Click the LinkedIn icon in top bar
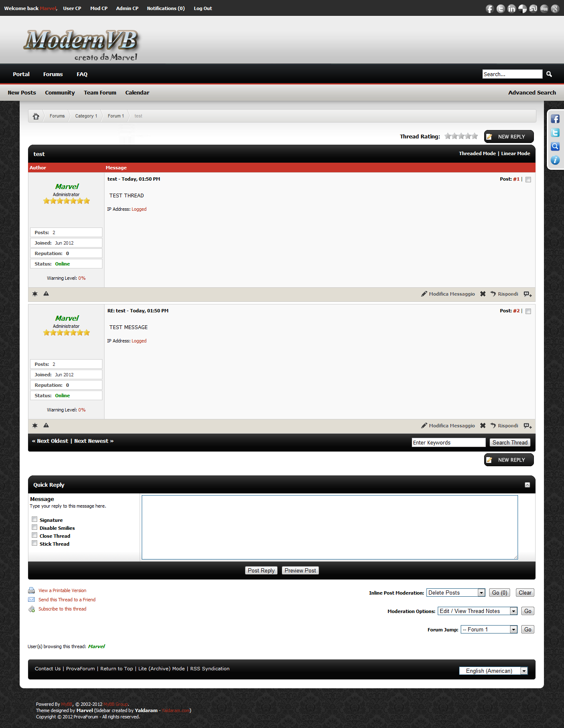 coord(511,9)
